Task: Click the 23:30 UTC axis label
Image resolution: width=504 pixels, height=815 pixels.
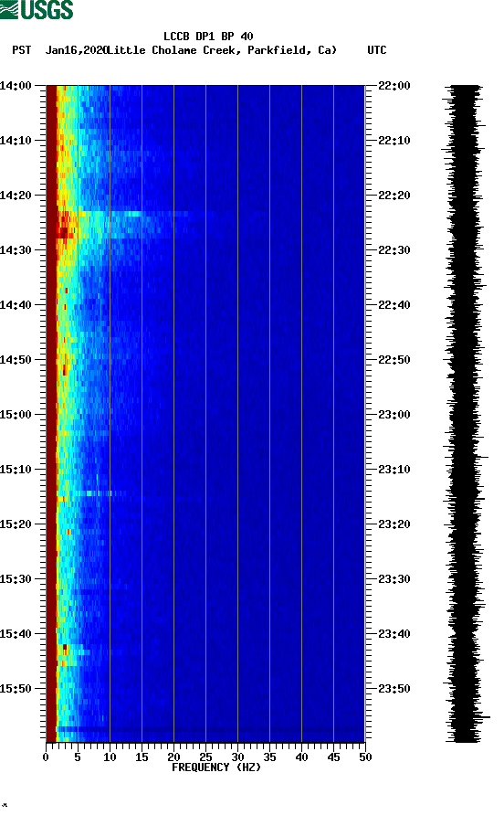Action: (x=394, y=579)
